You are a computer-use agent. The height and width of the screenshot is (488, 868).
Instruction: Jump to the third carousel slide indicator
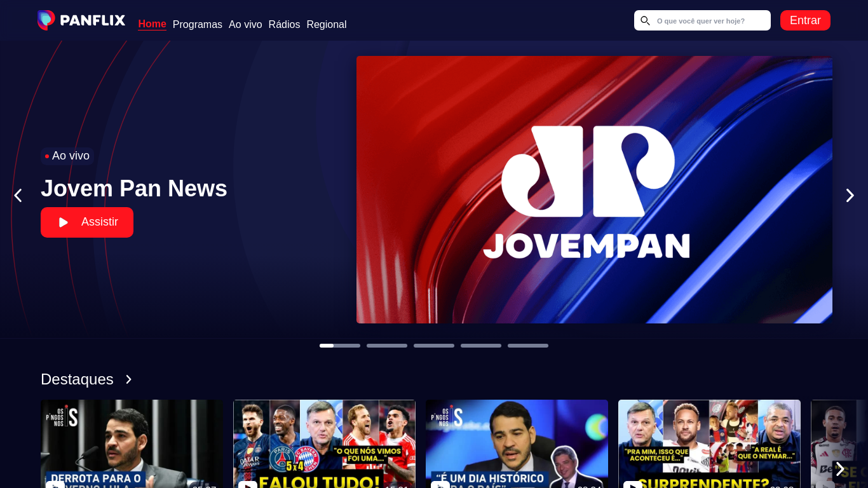(x=434, y=346)
